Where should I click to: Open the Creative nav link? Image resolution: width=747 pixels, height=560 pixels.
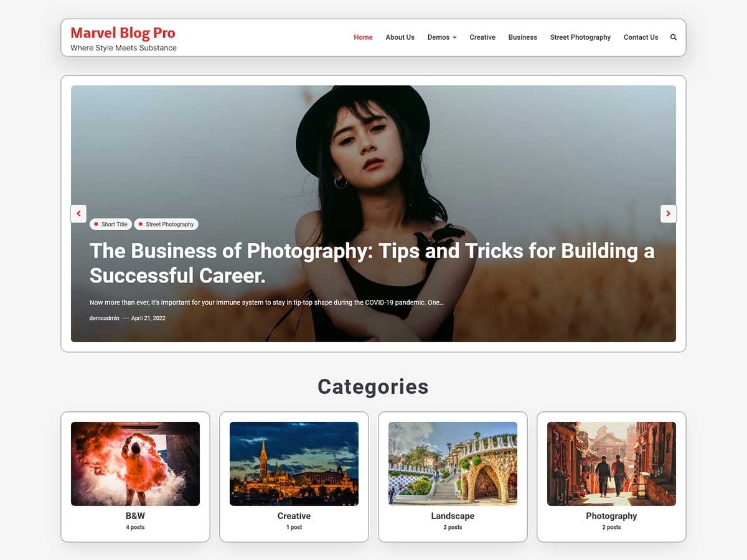pyautogui.click(x=482, y=37)
